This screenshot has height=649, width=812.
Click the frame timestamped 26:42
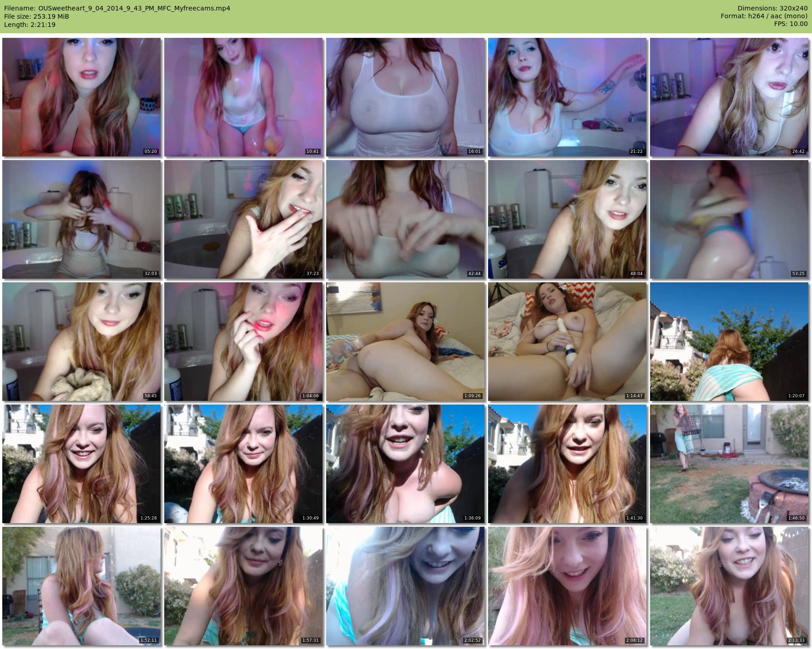pos(729,97)
